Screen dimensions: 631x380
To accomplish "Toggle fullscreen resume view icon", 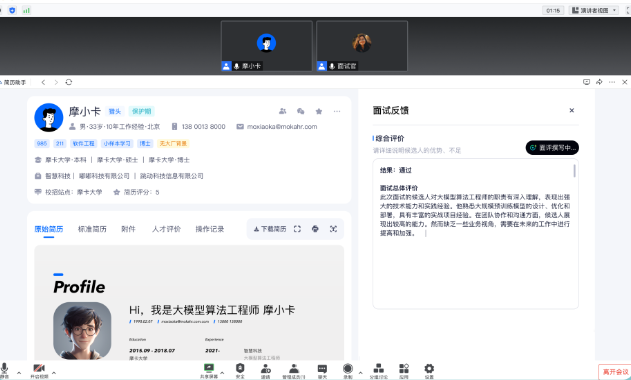I will click(297, 229).
